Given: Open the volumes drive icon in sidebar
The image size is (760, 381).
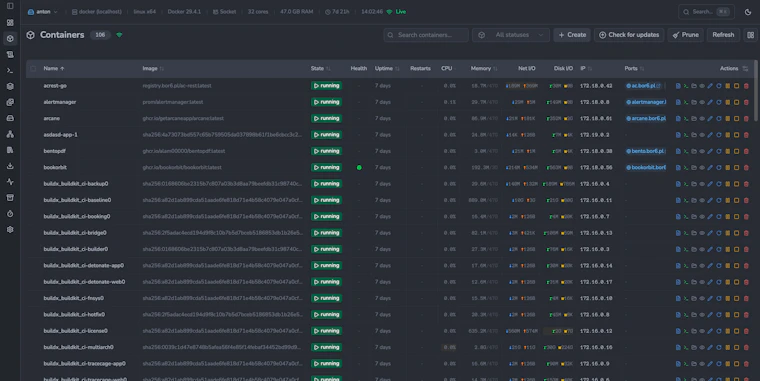Looking at the screenshot, I should [10, 118].
